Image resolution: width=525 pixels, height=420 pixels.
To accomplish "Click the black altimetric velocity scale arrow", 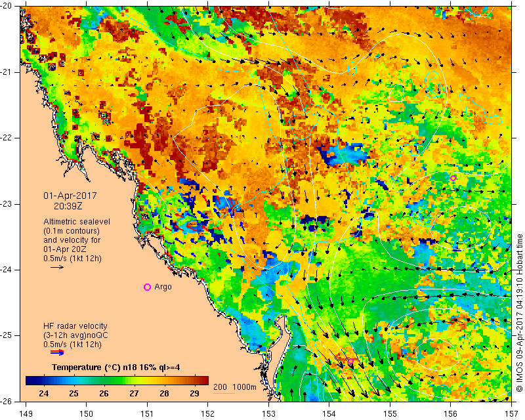I will pos(57,267).
